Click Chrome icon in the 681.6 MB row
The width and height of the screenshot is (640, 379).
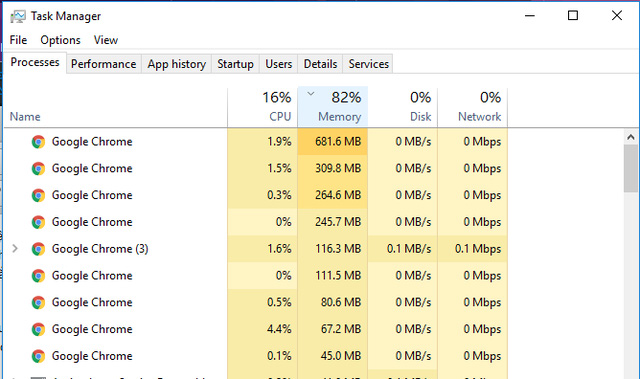(x=38, y=142)
